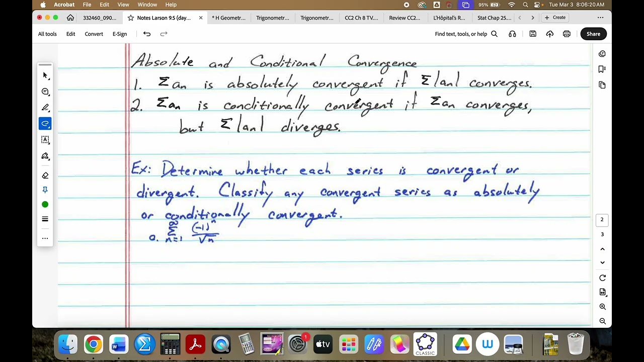The width and height of the screenshot is (644, 362).
Task: Open the E-Sign tool
Action: (120, 34)
